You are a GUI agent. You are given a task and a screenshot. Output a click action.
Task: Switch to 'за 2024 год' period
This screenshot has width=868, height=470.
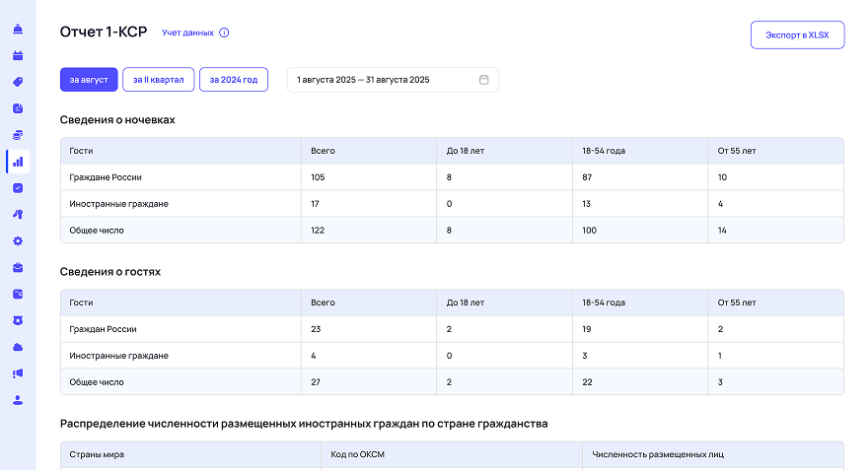[x=233, y=80]
